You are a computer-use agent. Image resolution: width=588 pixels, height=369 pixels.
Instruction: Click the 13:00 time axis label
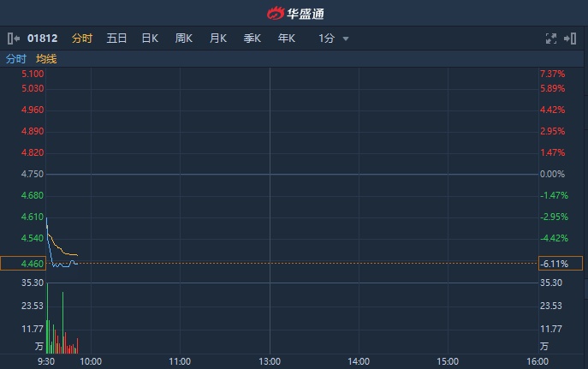[270, 361]
